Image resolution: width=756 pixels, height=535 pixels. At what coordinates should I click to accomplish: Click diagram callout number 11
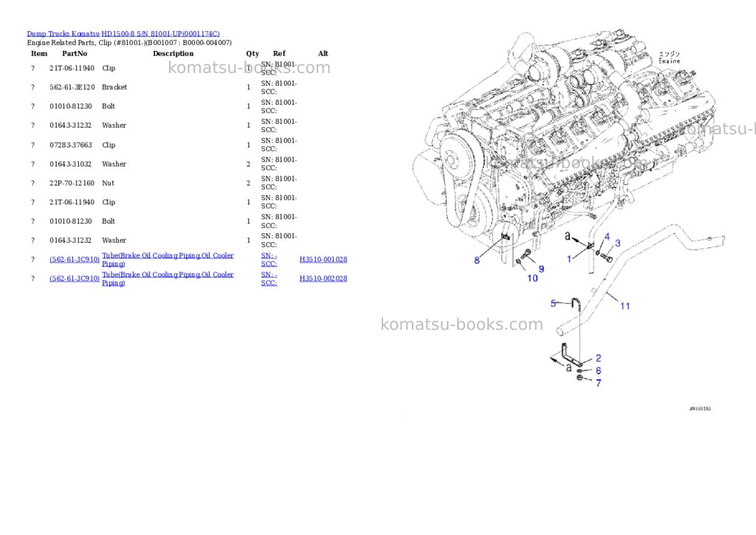click(x=625, y=306)
